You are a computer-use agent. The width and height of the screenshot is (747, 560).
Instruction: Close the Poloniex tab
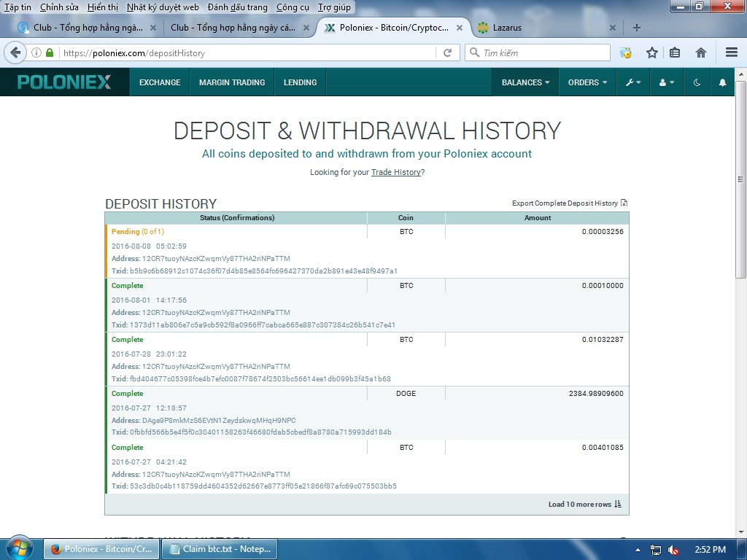click(x=460, y=28)
